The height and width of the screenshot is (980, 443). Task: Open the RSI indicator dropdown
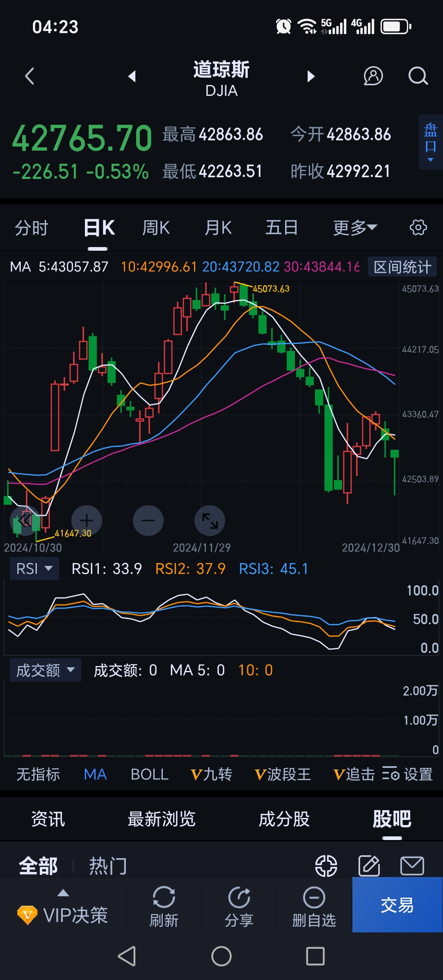[x=34, y=569]
